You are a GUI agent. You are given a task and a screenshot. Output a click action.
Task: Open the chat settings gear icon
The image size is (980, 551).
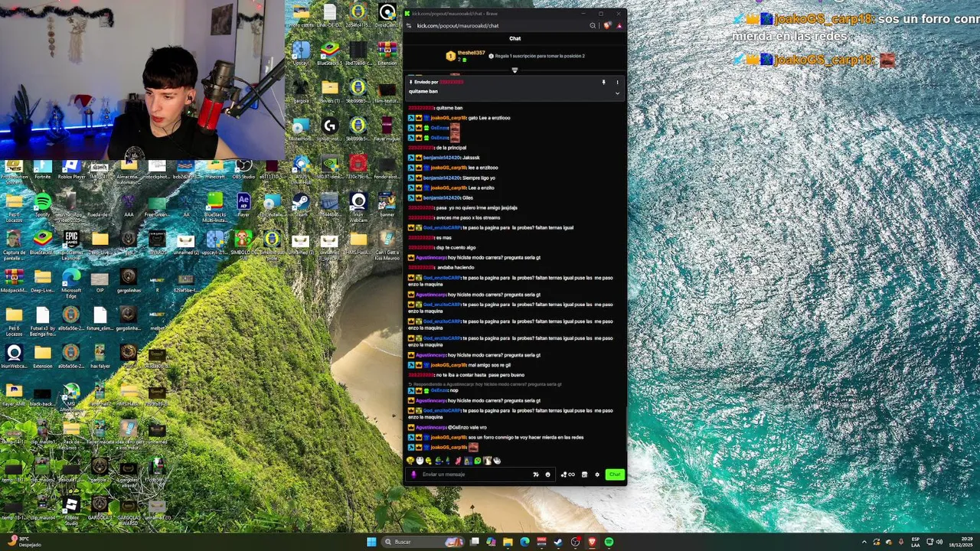[x=597, y=474]
